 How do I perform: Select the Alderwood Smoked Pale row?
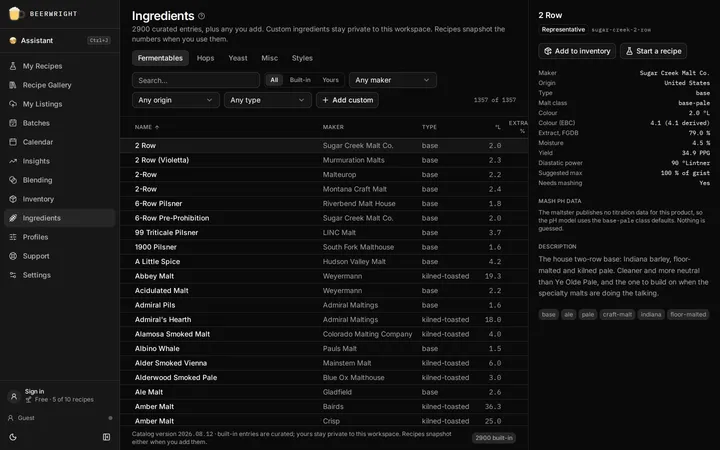(x=324, y=377)
